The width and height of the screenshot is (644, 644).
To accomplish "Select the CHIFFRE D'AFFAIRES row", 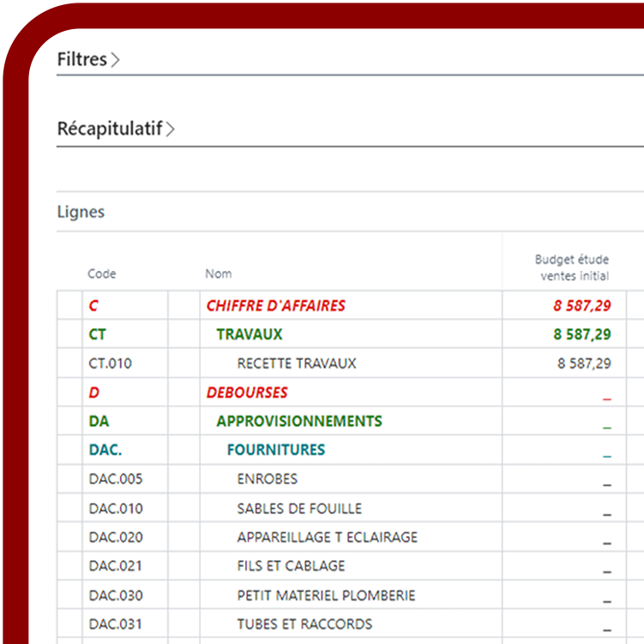I will point(275,305).
